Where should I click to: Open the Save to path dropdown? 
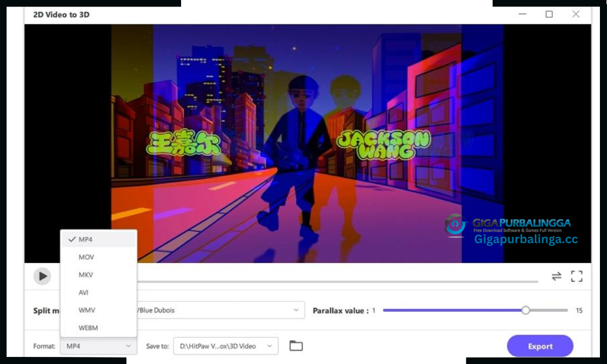coord(226,346)
